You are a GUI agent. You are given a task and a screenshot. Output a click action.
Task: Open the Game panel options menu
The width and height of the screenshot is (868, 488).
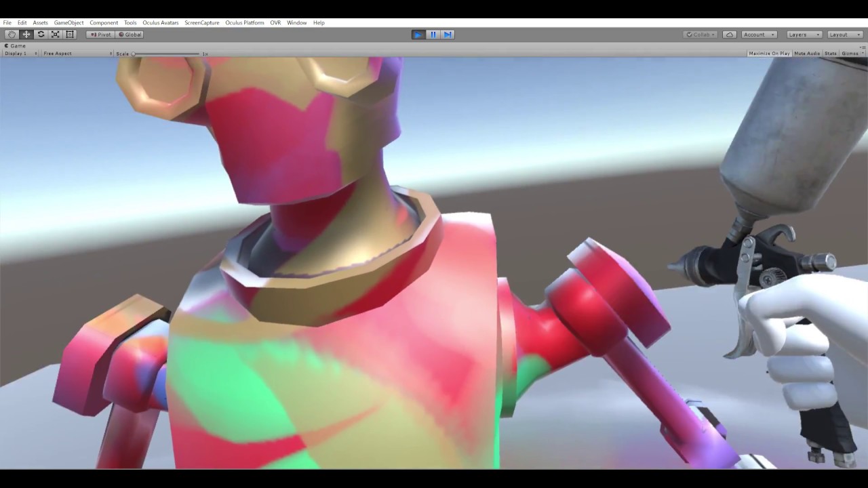tap(863, 47)
